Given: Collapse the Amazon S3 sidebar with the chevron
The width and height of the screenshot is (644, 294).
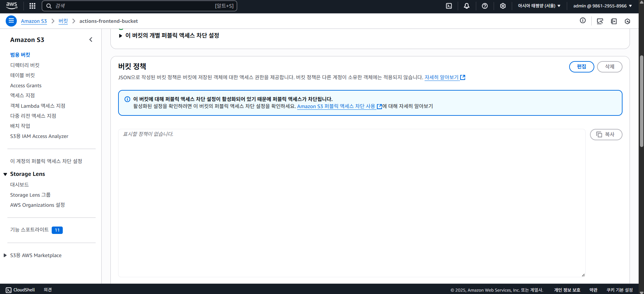Looking at the screenshot, I should pos(91,40).
